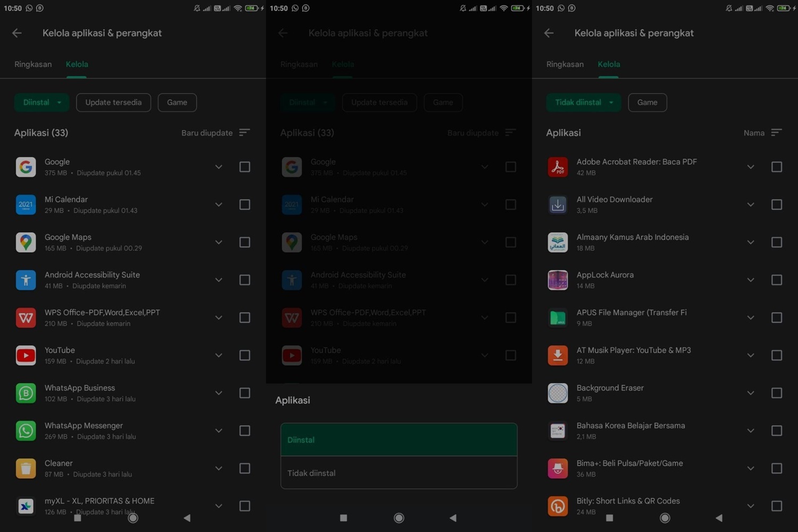Click the sort icon beside Nama
The height and width of the screenshot is (532, 798).
(776, 132)
